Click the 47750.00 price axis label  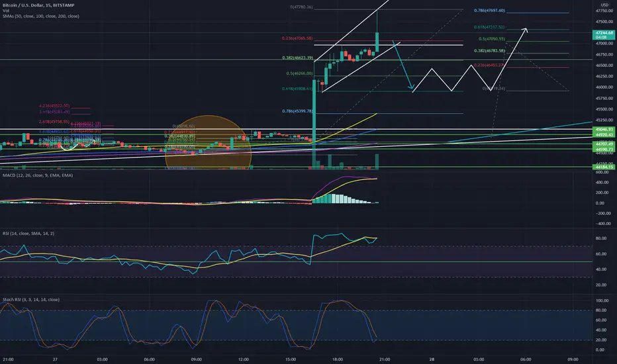[x=604, y=11]
